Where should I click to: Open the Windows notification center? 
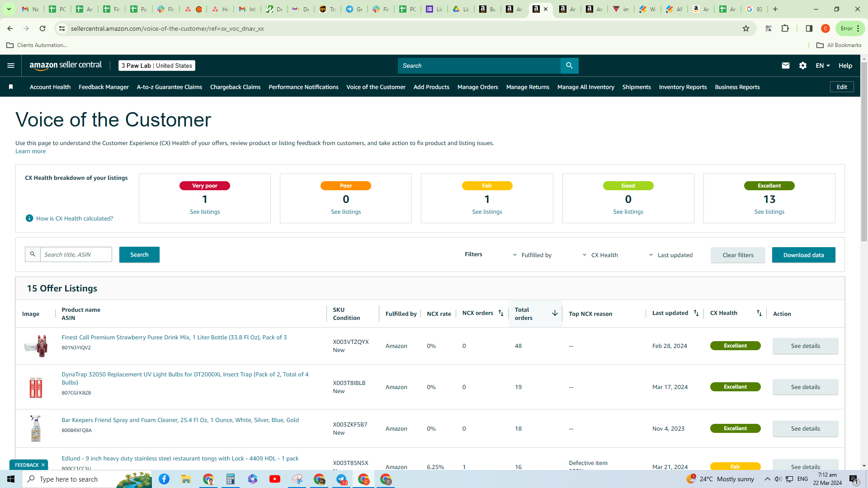[854, 479]
